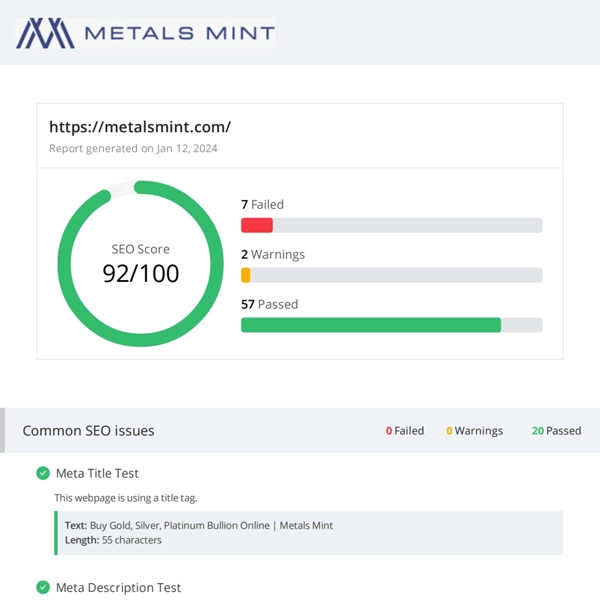Select the 7 Failed label
600x600 pixels.
click(x=262, y=204)
